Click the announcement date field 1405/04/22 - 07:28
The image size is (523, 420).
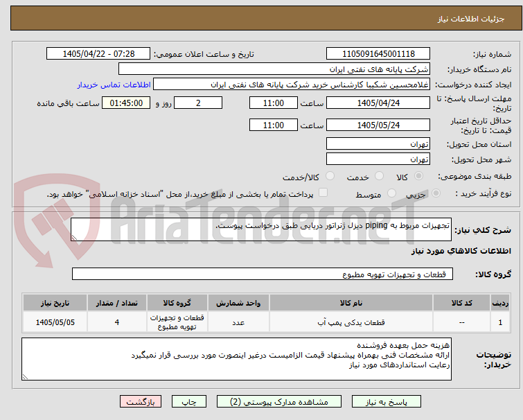click(98, 53)
